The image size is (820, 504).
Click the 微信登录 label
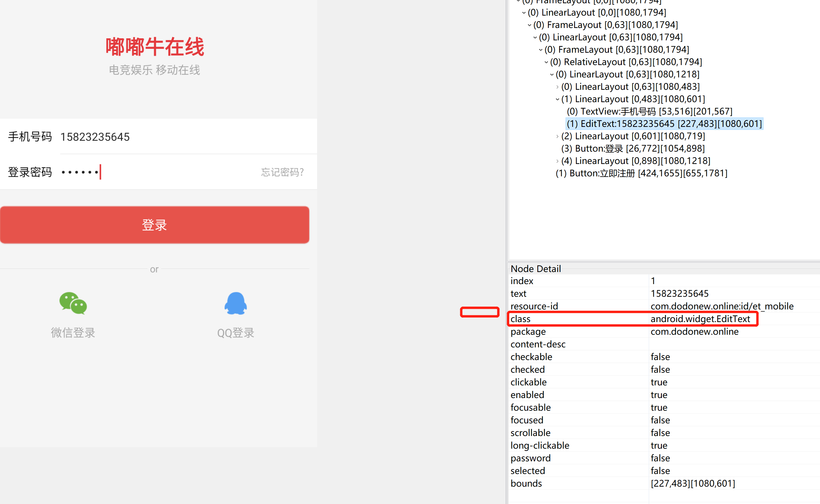[73, 333]
